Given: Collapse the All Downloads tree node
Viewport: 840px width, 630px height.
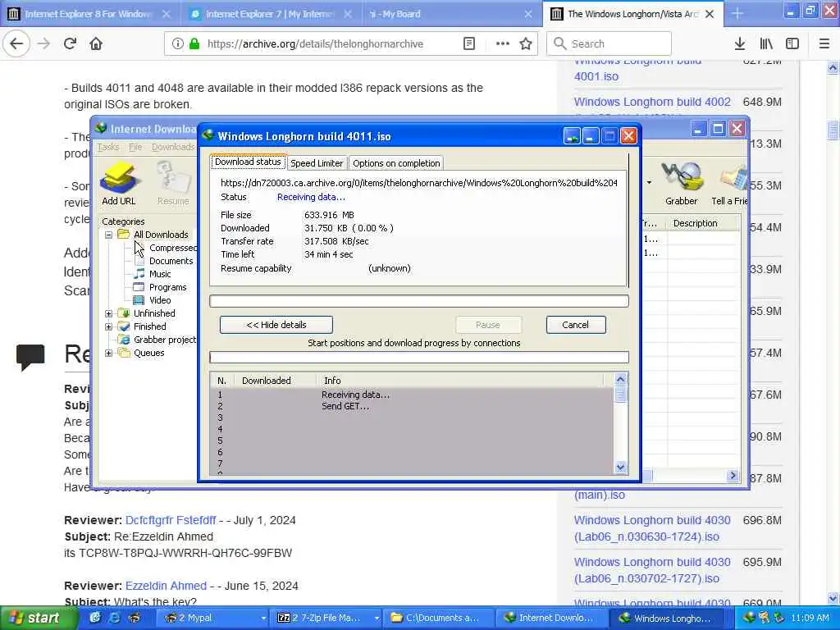Looking at the screenshot, I should pos(109,235).
